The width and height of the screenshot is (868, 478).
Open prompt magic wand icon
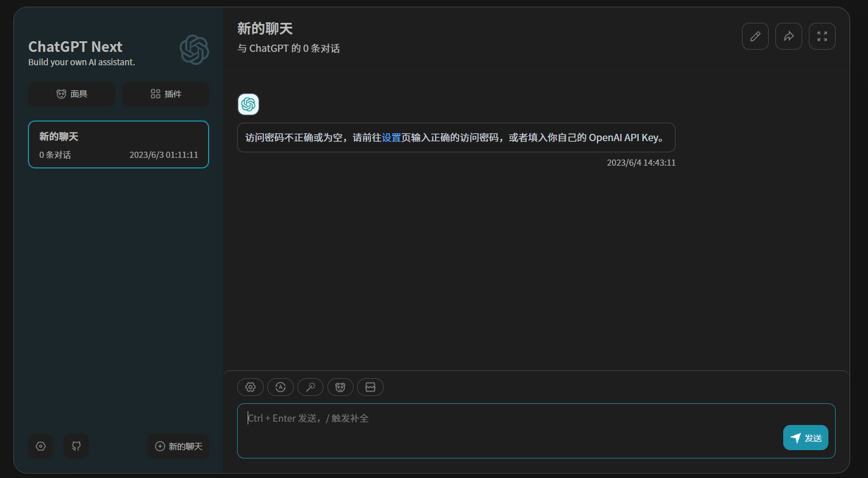coord(311,387)
